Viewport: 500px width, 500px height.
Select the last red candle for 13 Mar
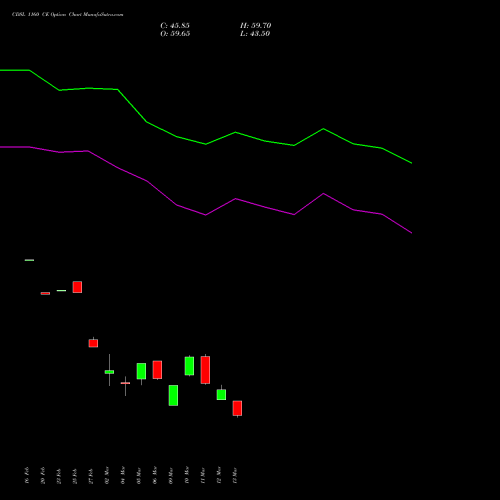coord(237,408)
